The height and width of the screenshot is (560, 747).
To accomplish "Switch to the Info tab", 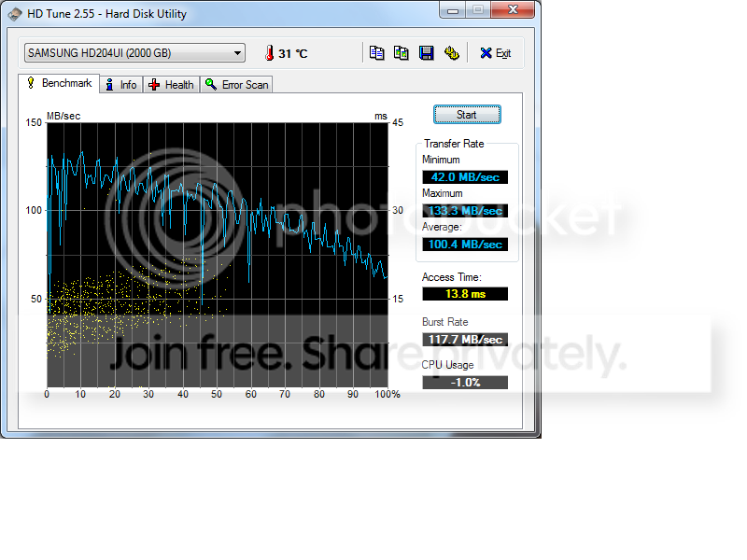I will pos(121,85).
